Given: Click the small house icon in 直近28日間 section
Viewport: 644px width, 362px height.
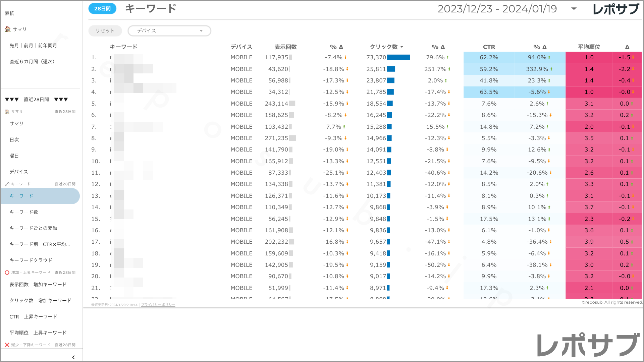Looking at the screenshot, I should [7, 112].
